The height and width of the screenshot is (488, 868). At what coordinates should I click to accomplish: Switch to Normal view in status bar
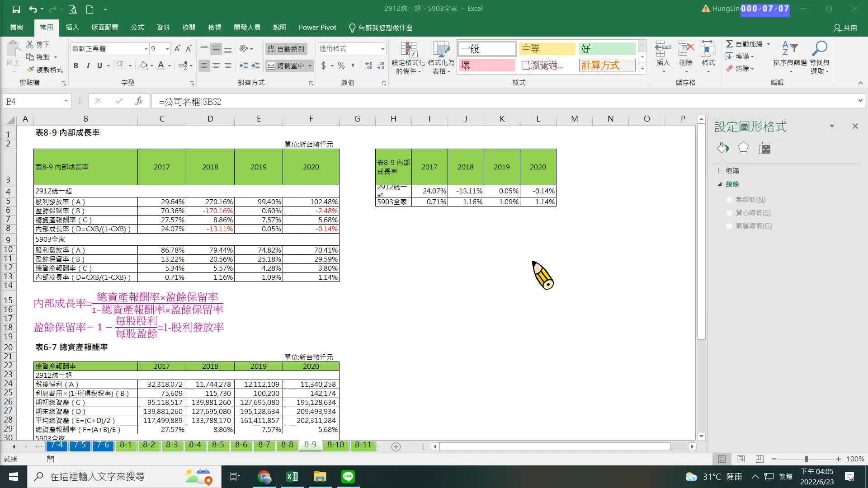pyautogui.click(x=722, y=459)
